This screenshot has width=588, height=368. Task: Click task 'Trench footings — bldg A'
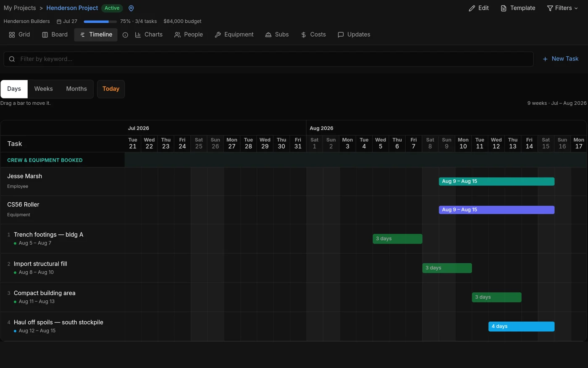(x=48, y=235)
